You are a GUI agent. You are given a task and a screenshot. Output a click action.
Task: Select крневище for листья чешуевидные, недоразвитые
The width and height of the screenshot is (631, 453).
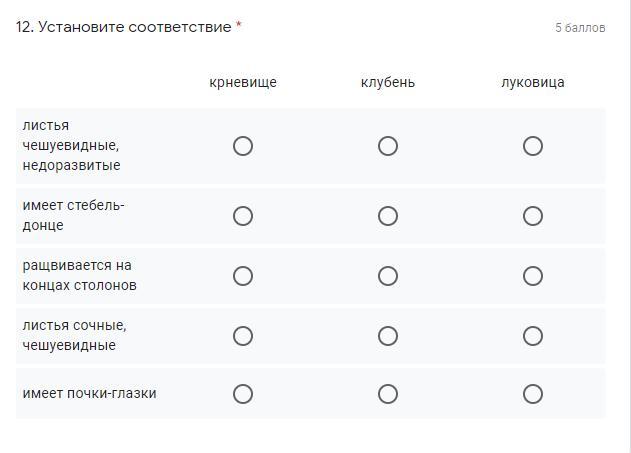tap(243, 146)
